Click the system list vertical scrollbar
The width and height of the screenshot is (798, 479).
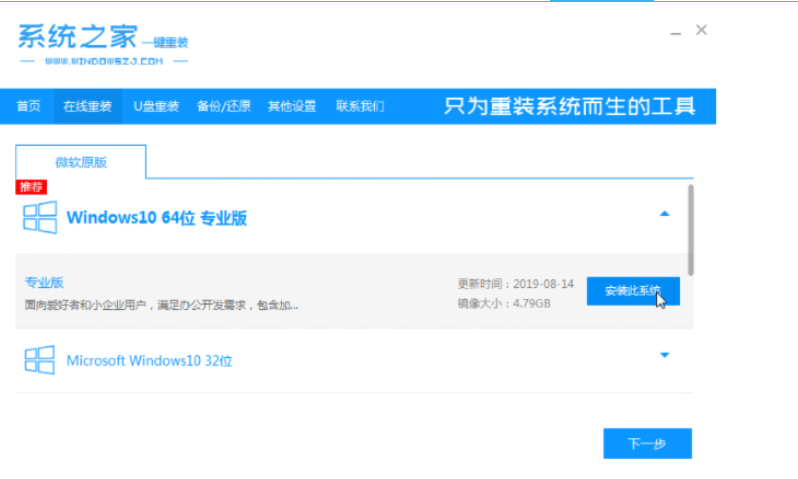point(690,230)
